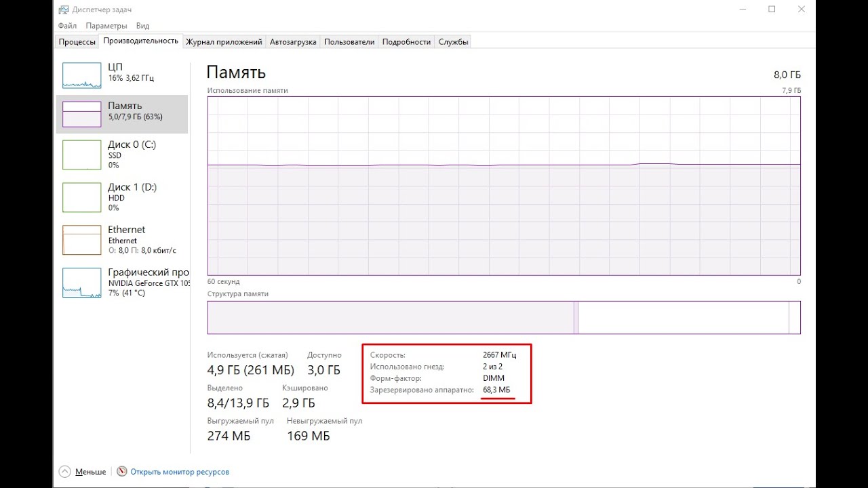The image size is (868, 488).
Task: Switch to the Автозагрузка tab
Action: point(293,42)
